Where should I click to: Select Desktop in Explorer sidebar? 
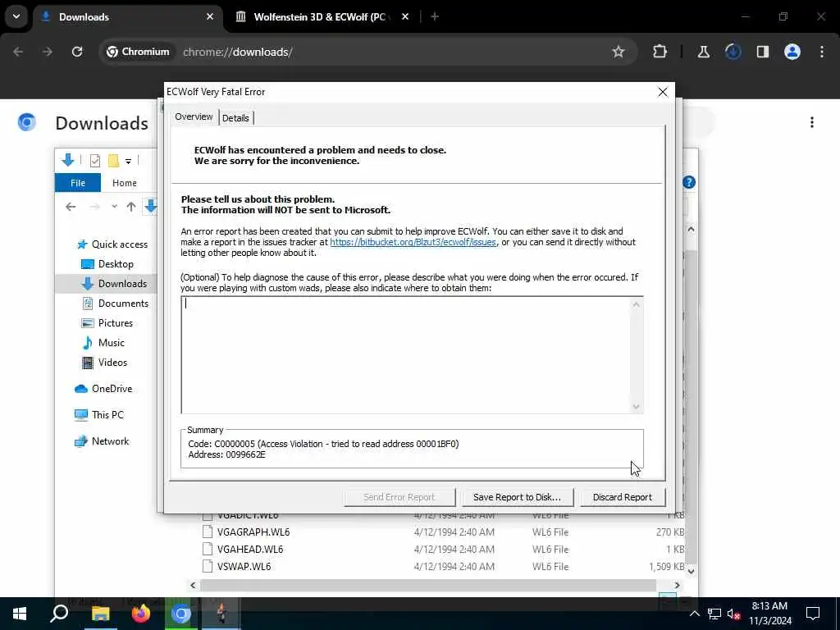pyautogui.click(x=107, y=264)
